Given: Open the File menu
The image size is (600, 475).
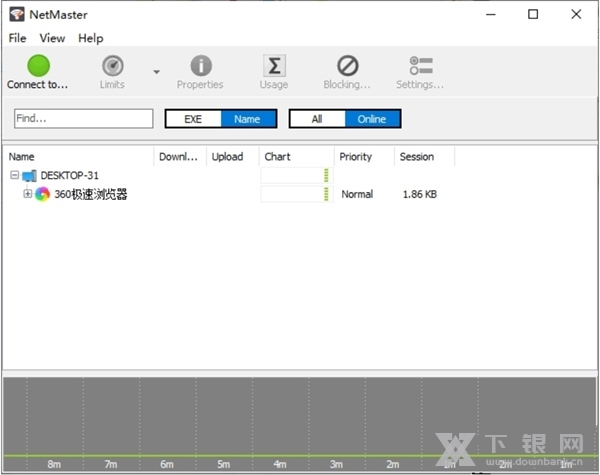Looking at the screenshot, I should point(18,38).
